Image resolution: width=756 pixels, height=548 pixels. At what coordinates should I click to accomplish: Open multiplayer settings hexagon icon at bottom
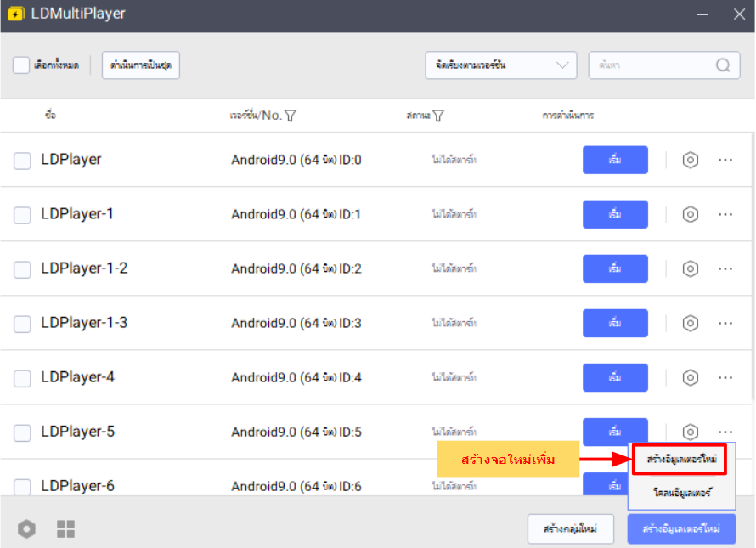coord(26,528)
